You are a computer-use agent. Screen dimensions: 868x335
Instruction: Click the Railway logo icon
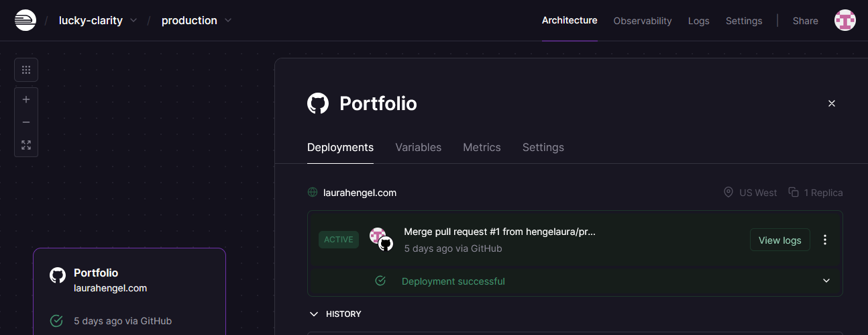[x=25, y=20]
